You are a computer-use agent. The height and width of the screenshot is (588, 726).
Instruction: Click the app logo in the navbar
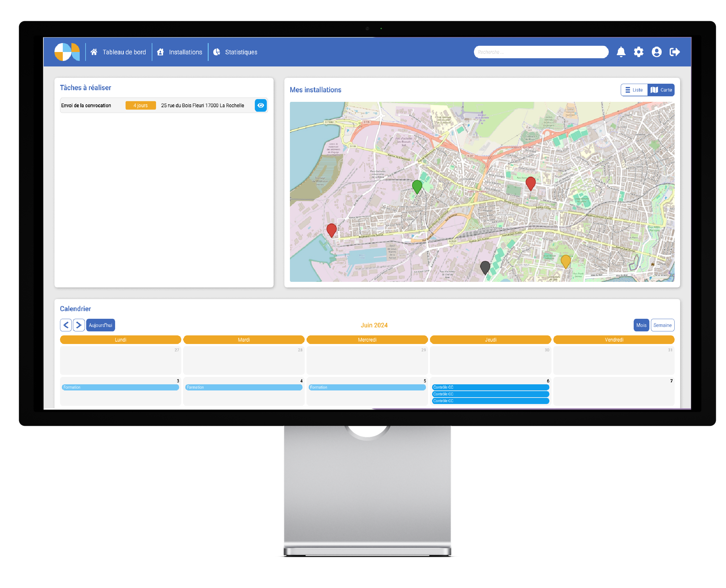click(x=67, y=51)
